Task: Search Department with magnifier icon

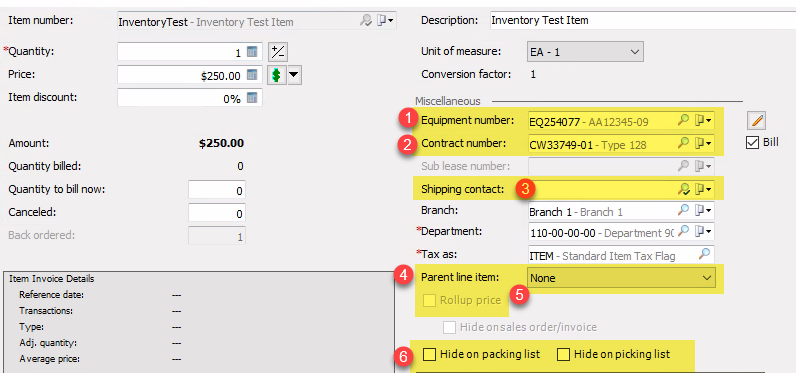Action: coord(684,231)
